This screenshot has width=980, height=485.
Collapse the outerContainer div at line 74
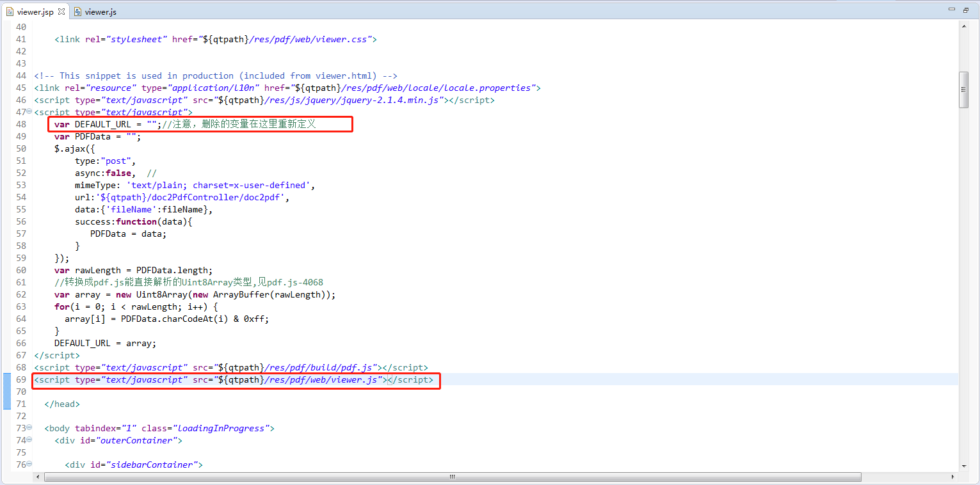[x=29, y=440]
